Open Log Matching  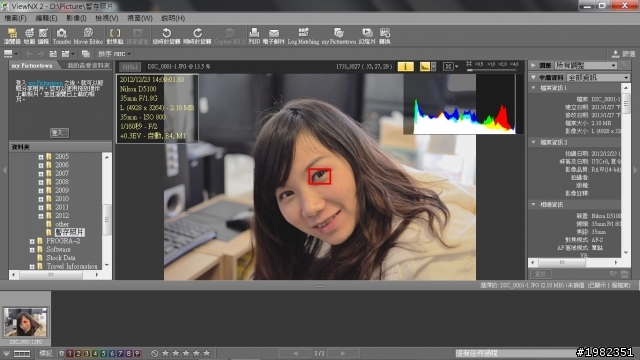pyautogui.click(x=303, y=36)
